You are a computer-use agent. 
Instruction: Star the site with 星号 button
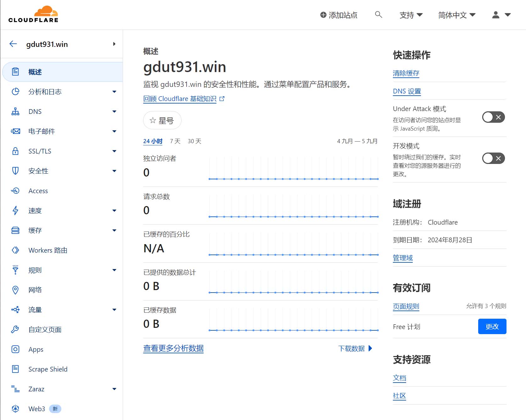[162, 120]
